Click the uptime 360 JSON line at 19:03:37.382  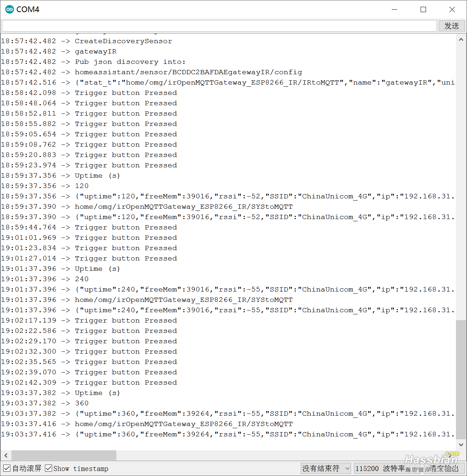[228, 414]
